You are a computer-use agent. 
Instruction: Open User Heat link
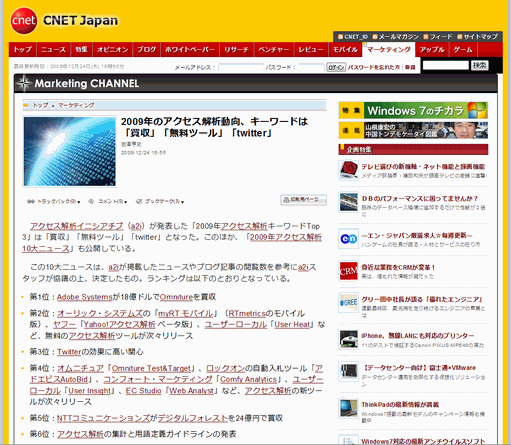(292, 325)
